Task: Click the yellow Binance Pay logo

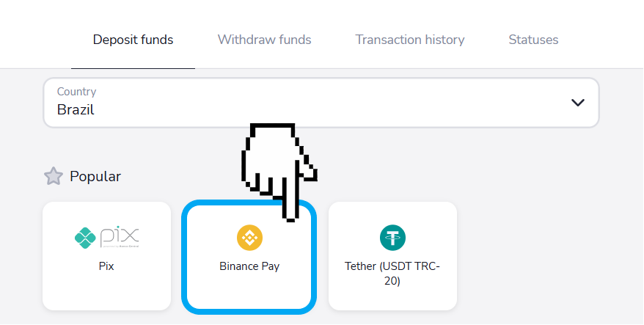Action: pyautogui.click(x=249, y=238)
